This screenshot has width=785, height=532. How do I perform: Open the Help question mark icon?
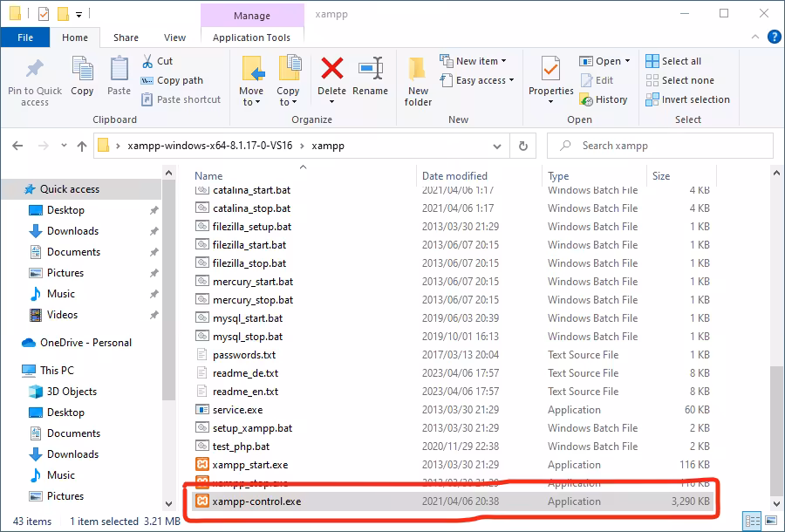pyautogui.click(x=774, y=37)
